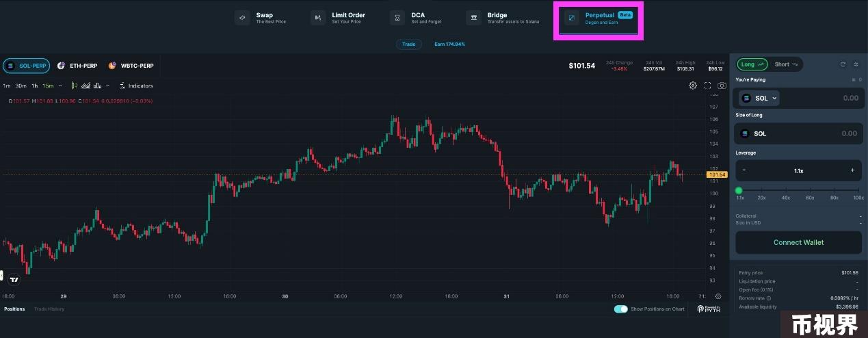Image resolution: width=868 pixels, height=338 pixels.
Task: Open the Swap tab
Action: [x=261, y=18]
